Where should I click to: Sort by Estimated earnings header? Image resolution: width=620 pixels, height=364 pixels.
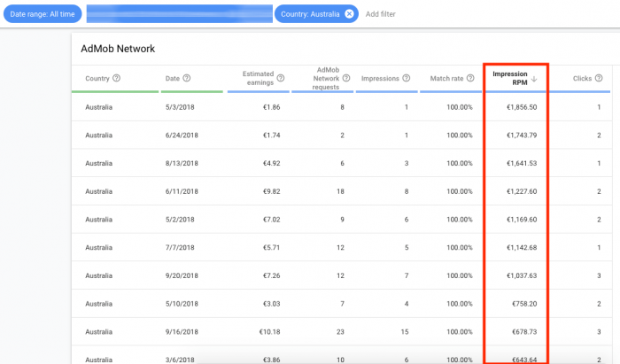pos(258,78)
